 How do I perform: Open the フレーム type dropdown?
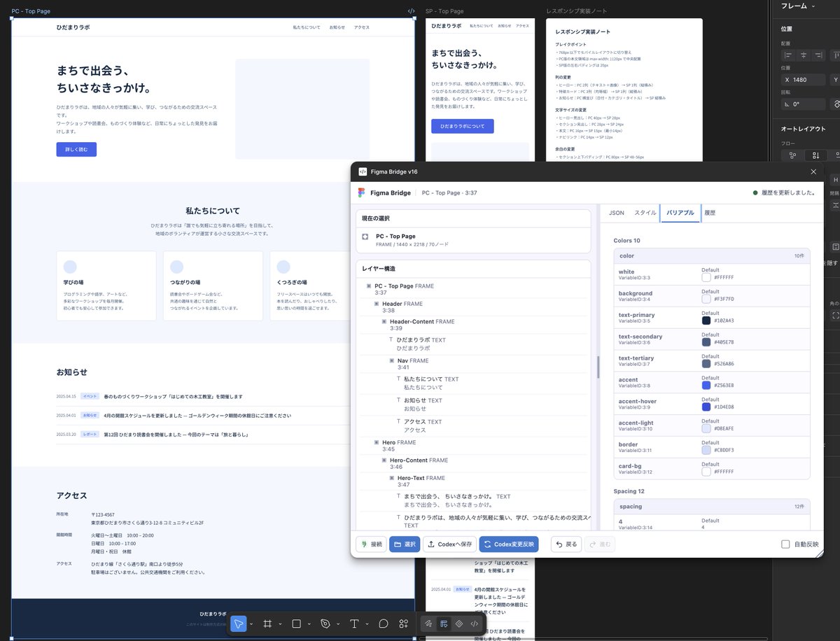point(798,6)
